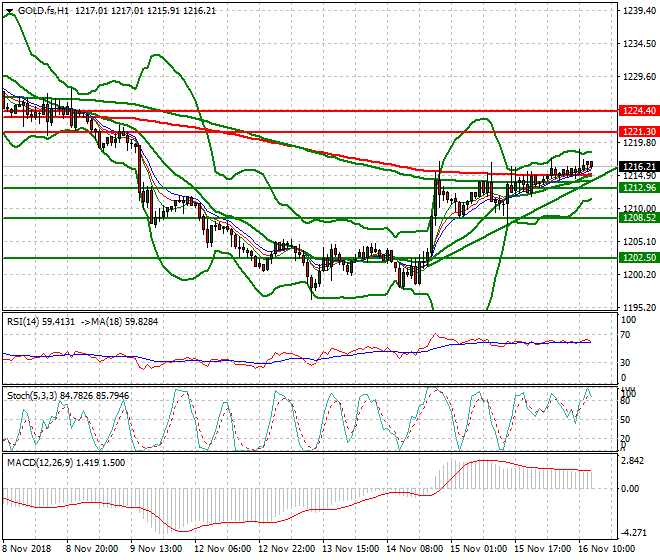Click the chart shift triangle marker
The image size is (660, 560).
[9, 11]
